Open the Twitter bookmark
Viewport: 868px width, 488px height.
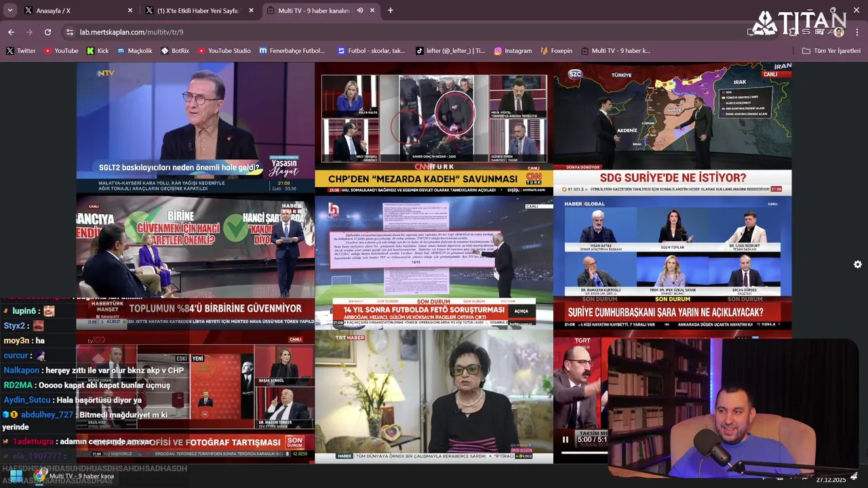tap(20, 51)
